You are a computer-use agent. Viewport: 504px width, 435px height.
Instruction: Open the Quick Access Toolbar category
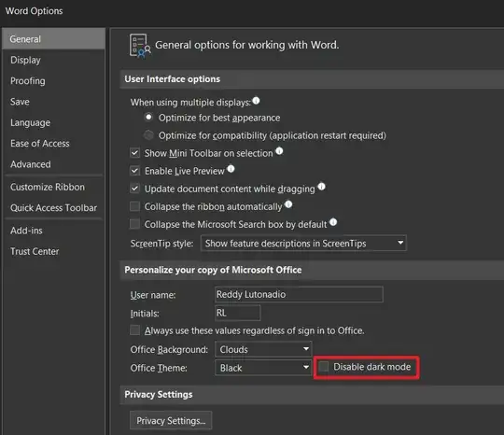(54, 208)
